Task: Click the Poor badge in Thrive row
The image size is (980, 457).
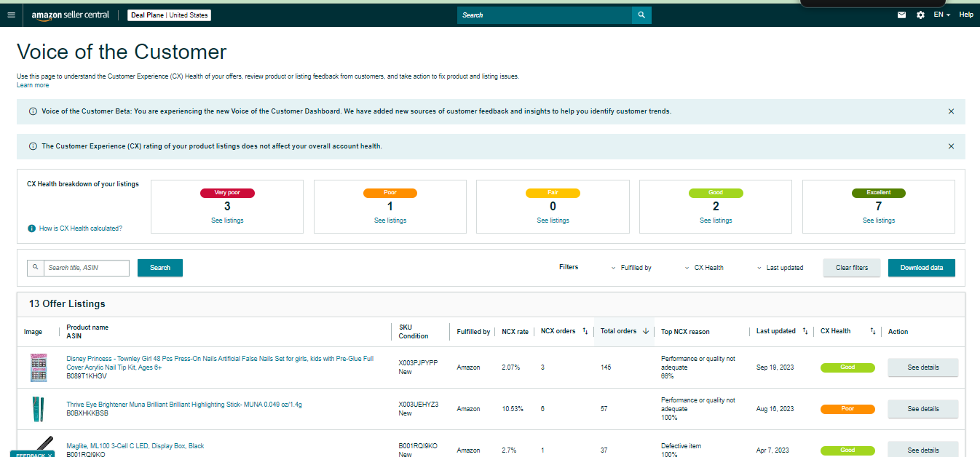Action: click(x=847, y=409)
